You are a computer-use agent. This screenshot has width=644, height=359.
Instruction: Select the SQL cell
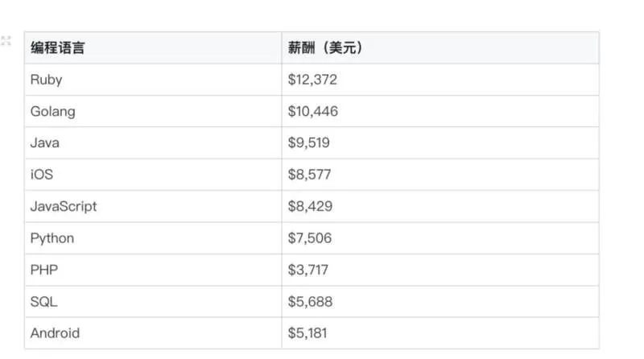pyautogui.click(x=153, y=302)
